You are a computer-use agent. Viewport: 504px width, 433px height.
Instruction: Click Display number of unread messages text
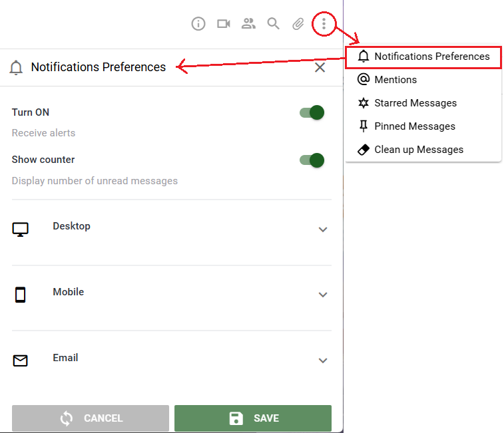[x=95, y=181]
